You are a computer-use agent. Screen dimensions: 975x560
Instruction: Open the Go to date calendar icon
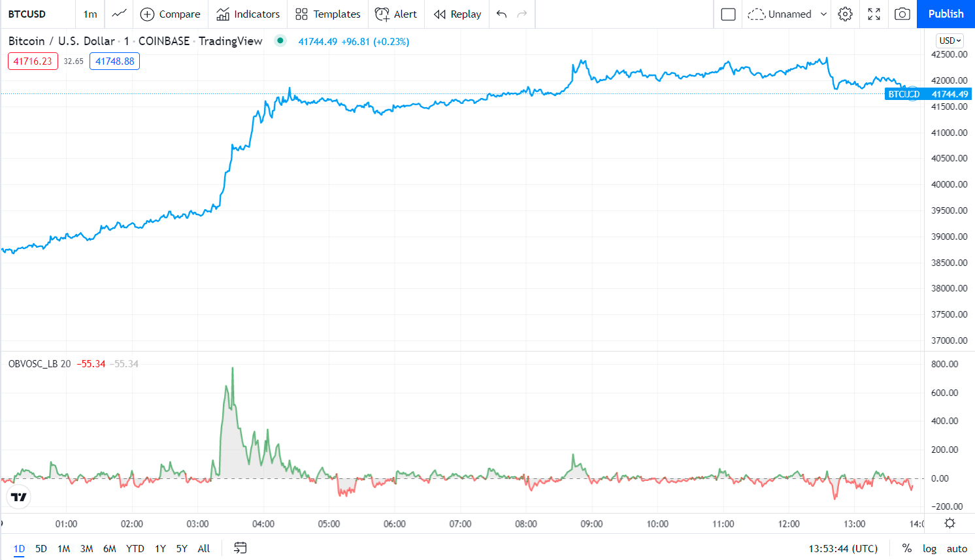(x=240, y=548)
